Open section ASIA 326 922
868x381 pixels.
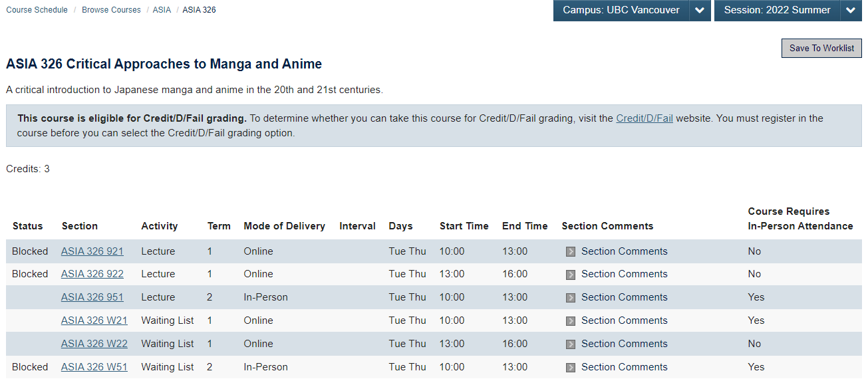92,274
